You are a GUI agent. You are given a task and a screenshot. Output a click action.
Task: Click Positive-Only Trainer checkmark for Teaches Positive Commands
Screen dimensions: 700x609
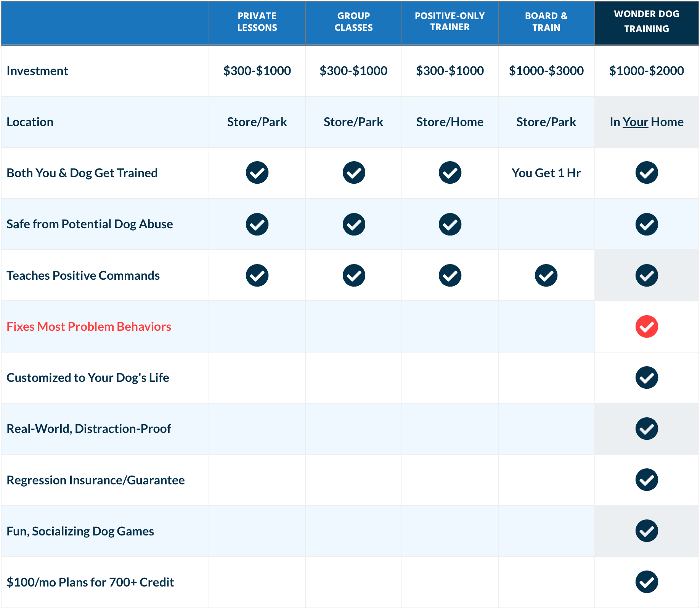tap(450, 275)
